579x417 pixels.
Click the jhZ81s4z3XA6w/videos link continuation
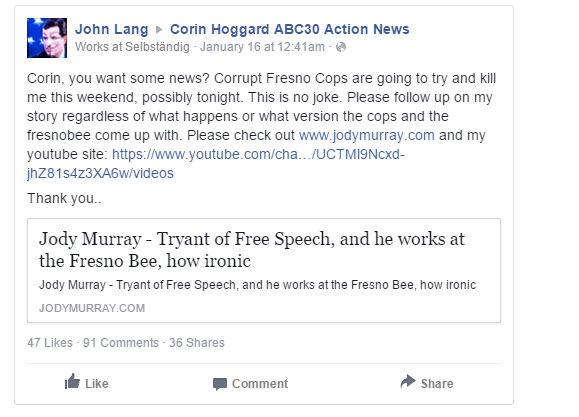100,173
